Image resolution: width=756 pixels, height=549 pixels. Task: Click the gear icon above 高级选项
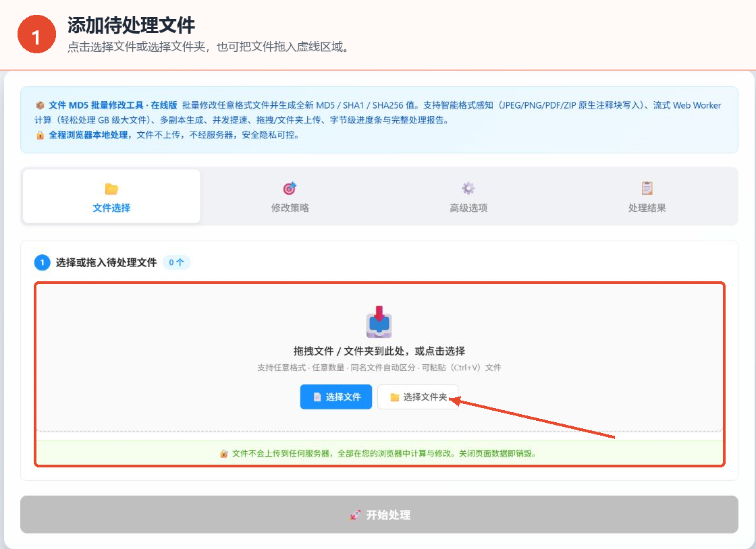pyautogui.click(x=468, y=187)
